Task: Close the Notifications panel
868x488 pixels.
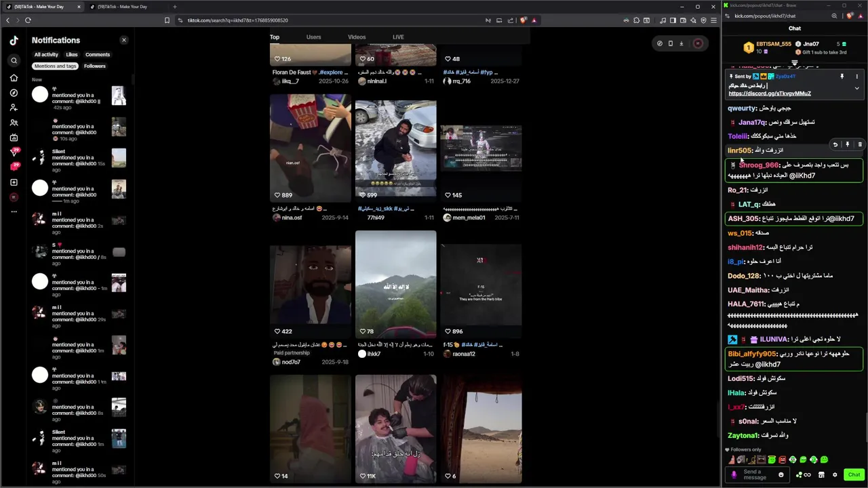Action: click(x=123, y=40)
